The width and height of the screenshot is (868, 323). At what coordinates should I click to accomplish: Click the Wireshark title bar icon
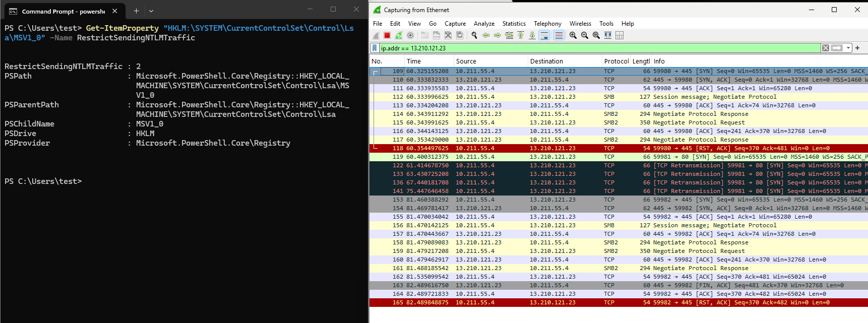click(377, 10)
